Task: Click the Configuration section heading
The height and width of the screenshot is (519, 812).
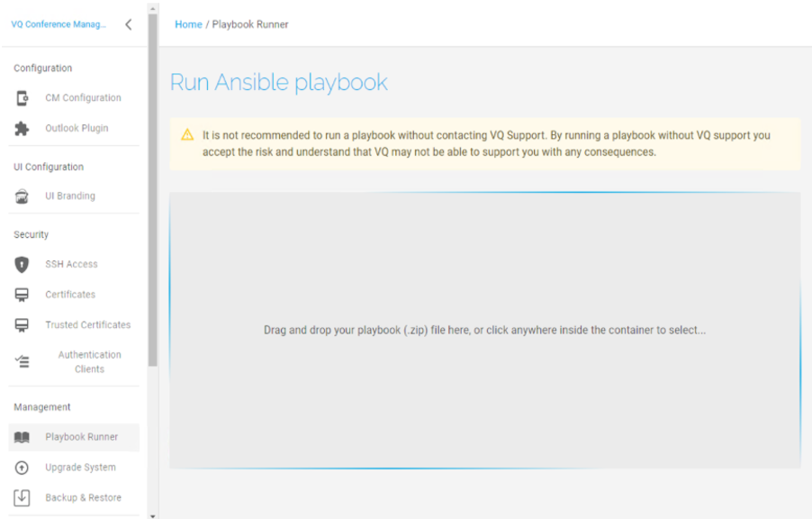Action: tap(43, 68)
